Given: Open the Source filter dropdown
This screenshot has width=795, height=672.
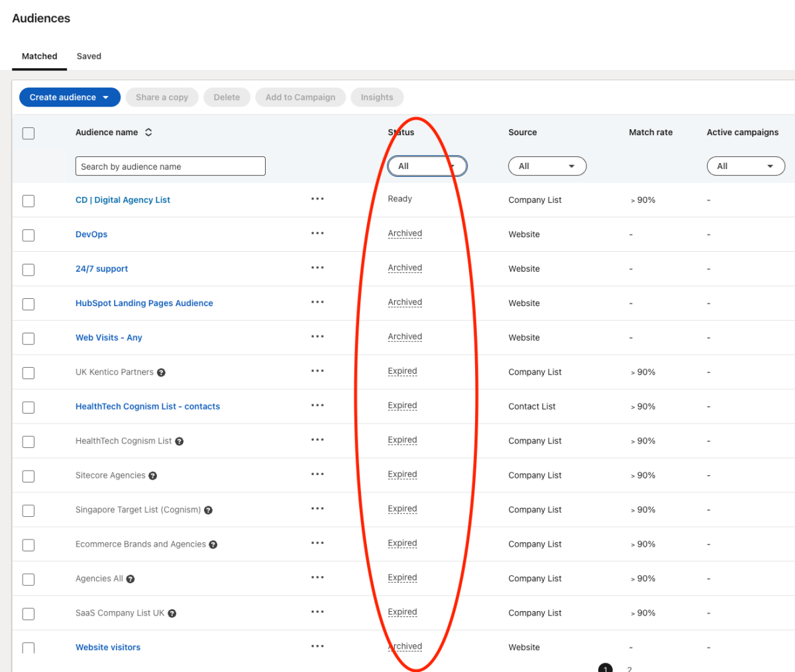Looking at the screenshot, I should [x=547, y=166].
